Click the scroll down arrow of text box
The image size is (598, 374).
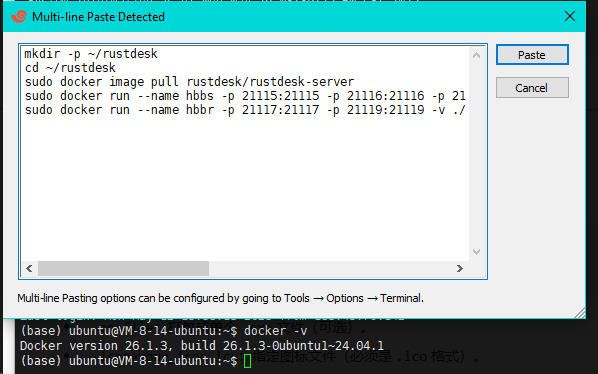(x=476, y=252)
